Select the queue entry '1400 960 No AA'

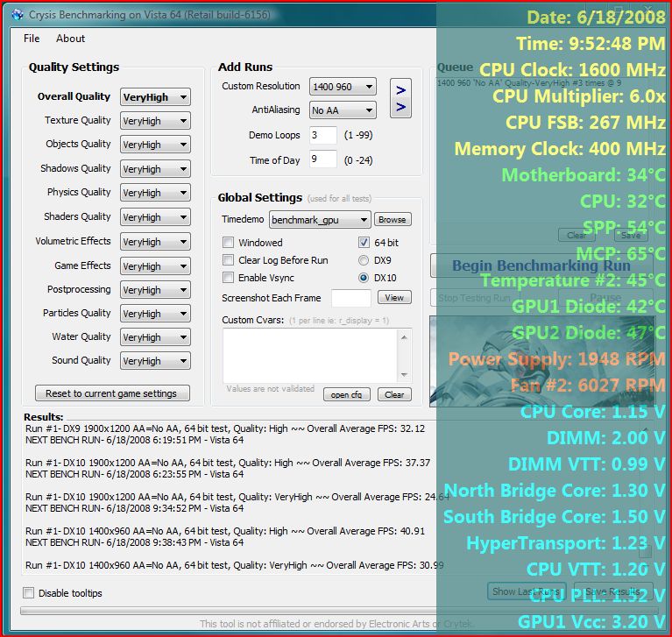(529, 83)
